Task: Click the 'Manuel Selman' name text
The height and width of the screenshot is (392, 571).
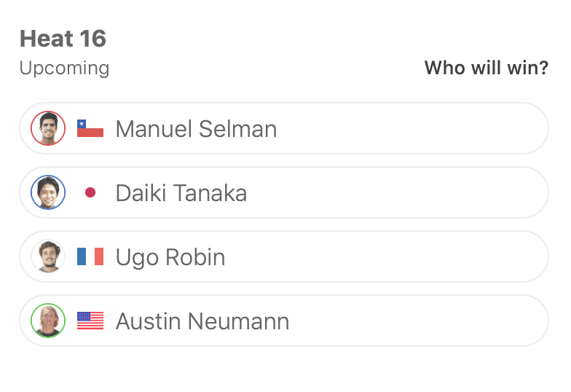Action: pyautogui.click(x=196, y=129)
